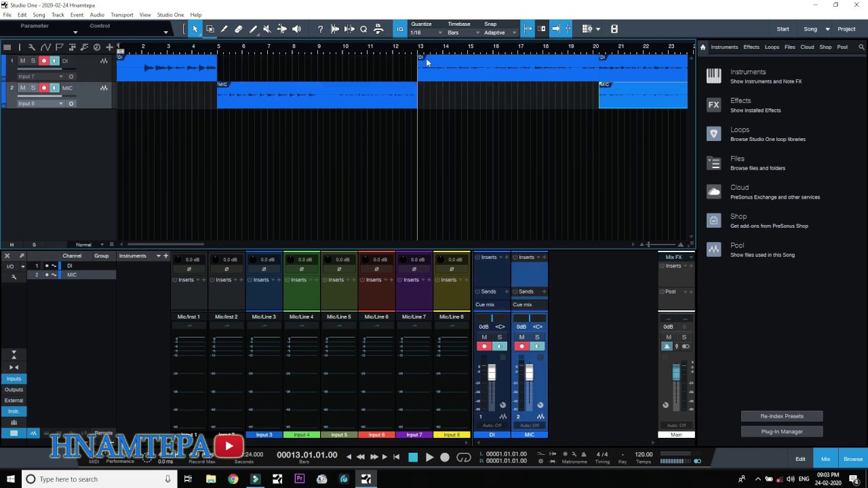Screen dimensions: 868x488
Task: Select the Eraser tool
Action: (239, 29)
